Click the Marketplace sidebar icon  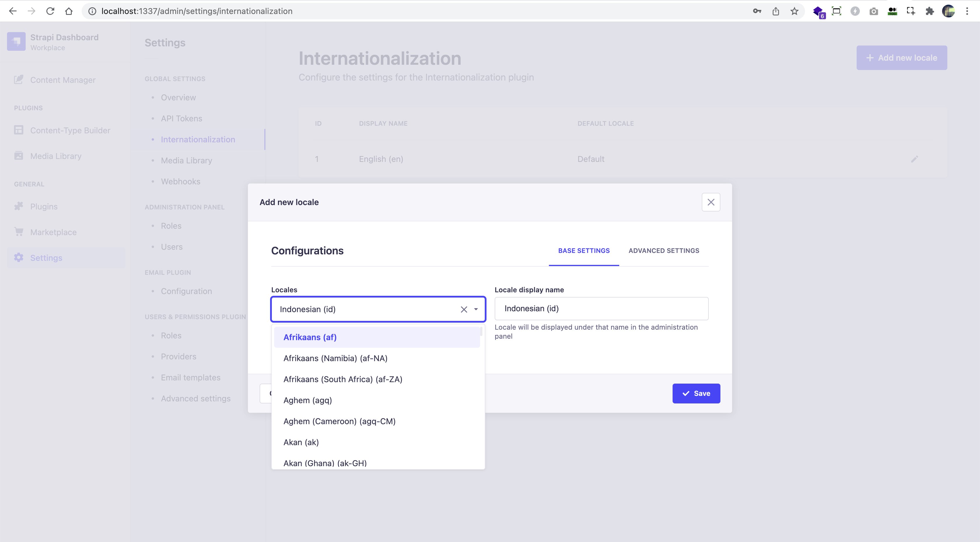[18, 232]
